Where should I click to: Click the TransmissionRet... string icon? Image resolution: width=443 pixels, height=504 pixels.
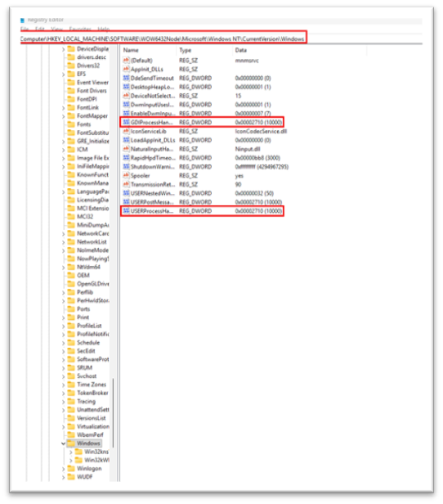tap(126, 184)
